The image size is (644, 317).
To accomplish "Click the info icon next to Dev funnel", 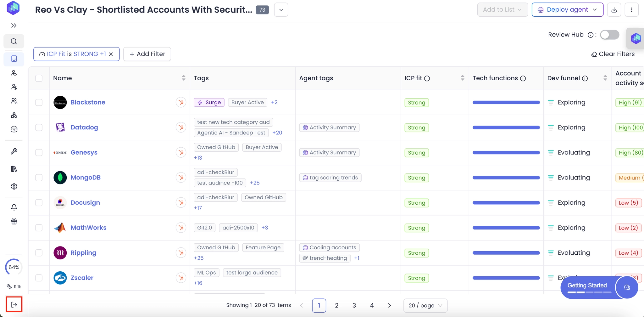I will (585, 78).
